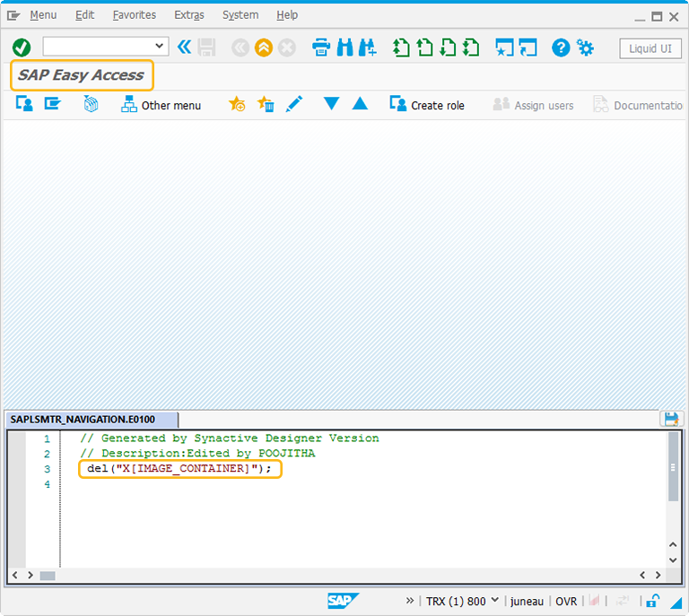Click the editor scroll up arrow

(673, 544)
